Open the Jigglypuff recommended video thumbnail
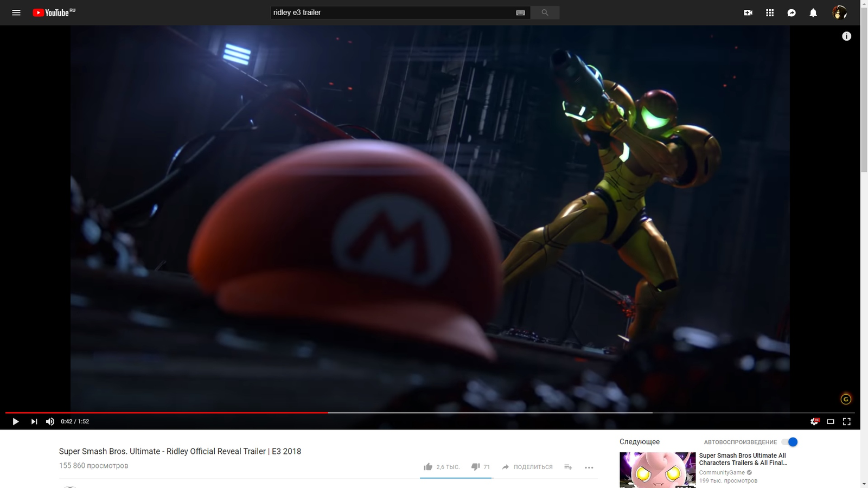 [657, 470]
